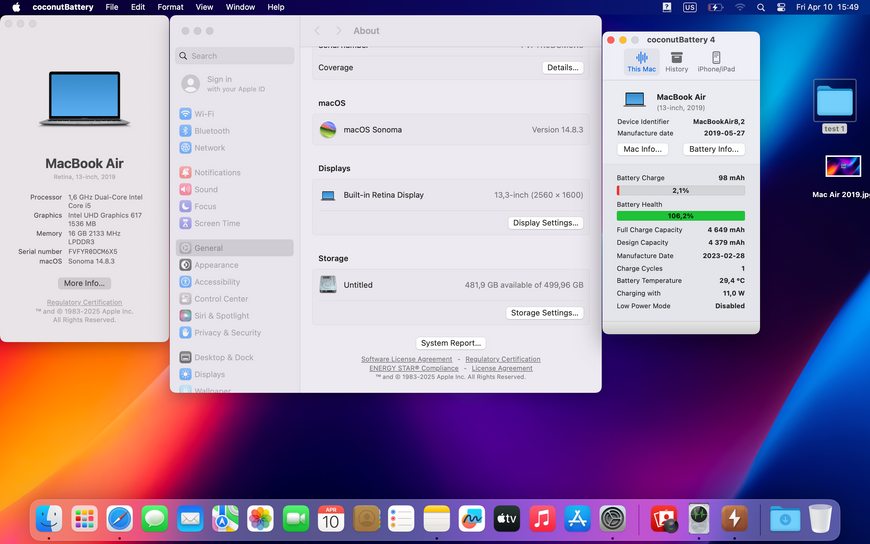Open Spotlight search in menu bar
The image size is (870, 544).
click(761, 7)
